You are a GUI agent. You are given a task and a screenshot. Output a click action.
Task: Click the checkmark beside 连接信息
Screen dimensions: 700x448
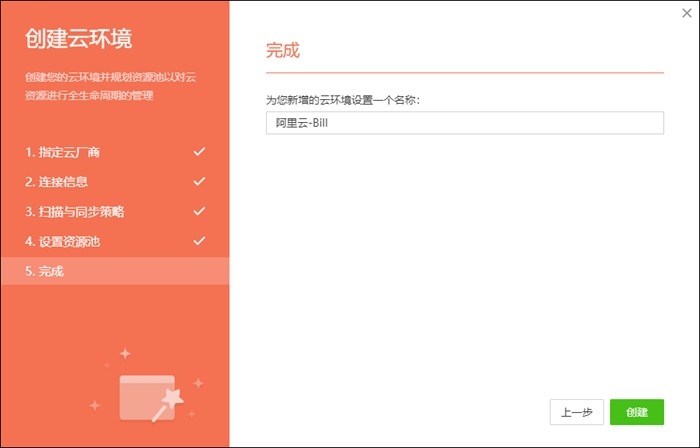[198, 181]
